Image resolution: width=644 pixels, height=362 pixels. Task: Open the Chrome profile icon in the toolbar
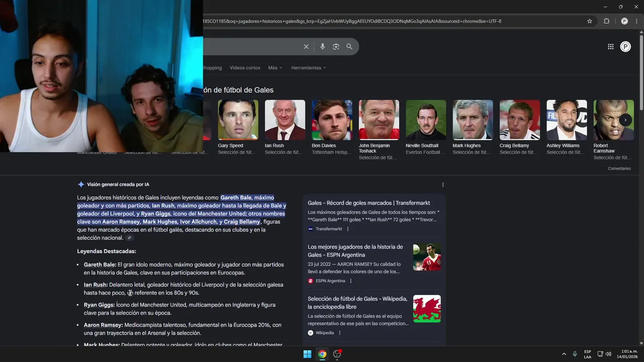coord(624,21)
